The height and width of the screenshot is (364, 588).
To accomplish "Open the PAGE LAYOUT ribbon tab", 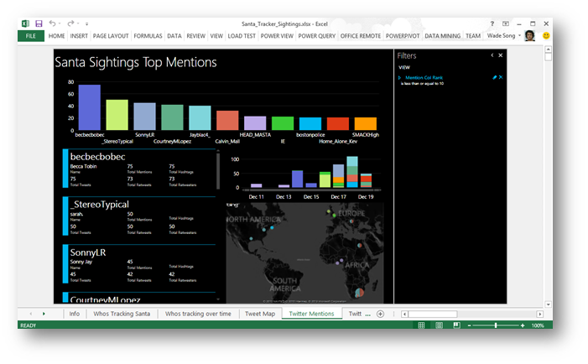I will pyautogui.click(x=111, y=36).
